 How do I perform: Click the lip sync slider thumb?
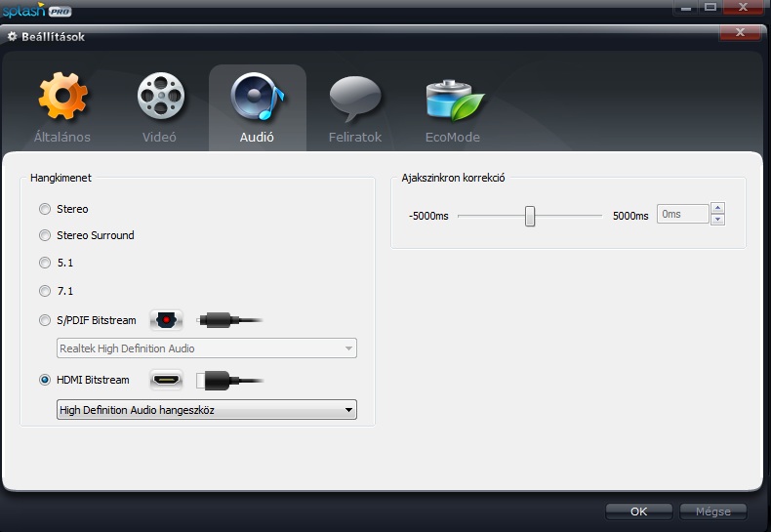pyautogui.click(x=530, y=216)
